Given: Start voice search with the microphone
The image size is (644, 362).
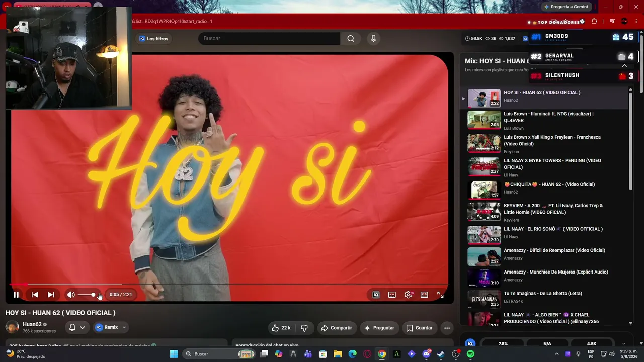Looking at the screenshot, I should click(x=373, y=39).
